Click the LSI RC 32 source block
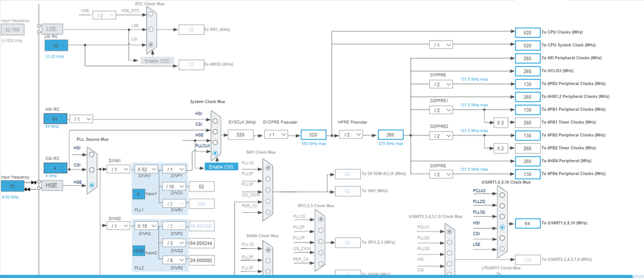644x278 pixels. click(55, 45)
